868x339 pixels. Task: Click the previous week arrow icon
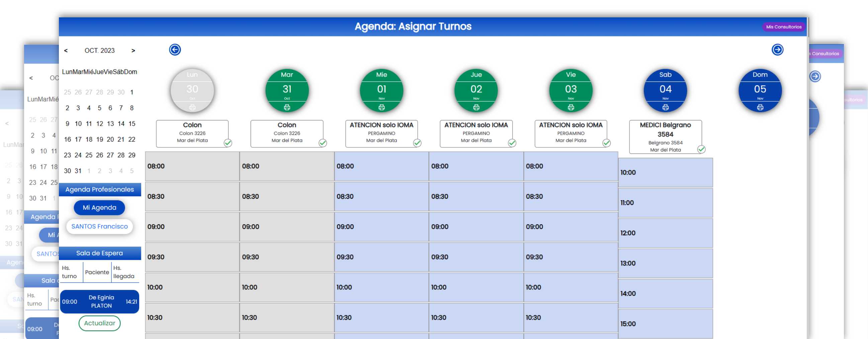coord(175,50)
